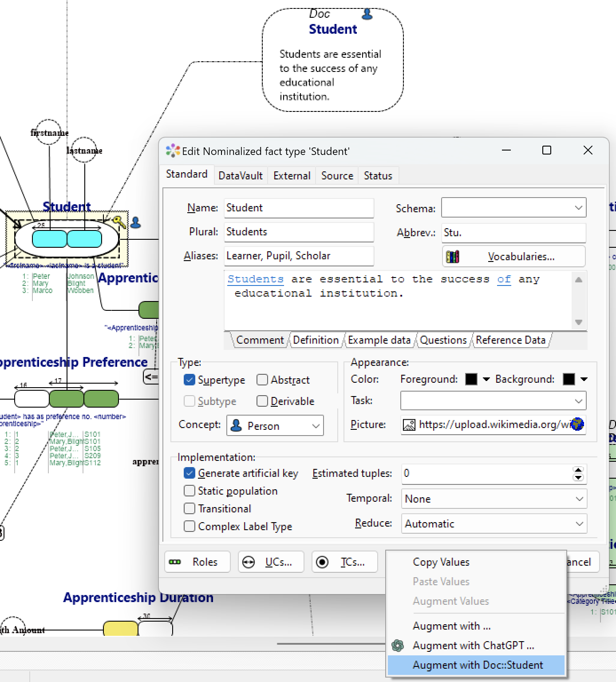Screen dimensions: 616x682
Task: Choose Copy Values from the context menu
Action: click(x=441, y=562)
